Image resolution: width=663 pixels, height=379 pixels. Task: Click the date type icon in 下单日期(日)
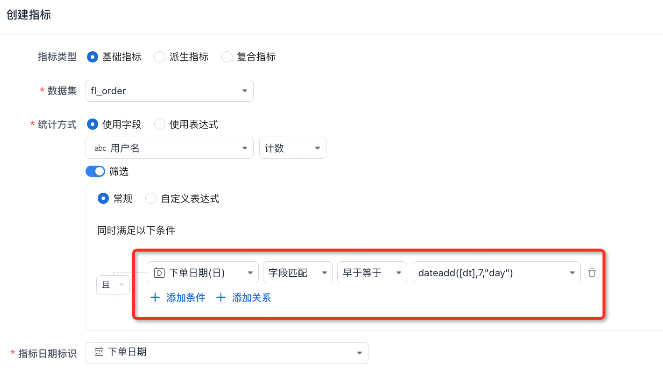point(159,273)
